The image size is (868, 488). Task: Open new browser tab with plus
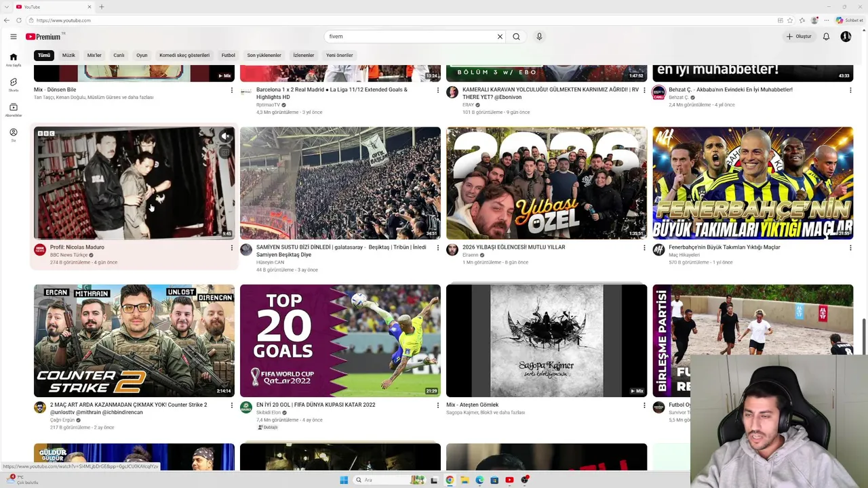101,7
